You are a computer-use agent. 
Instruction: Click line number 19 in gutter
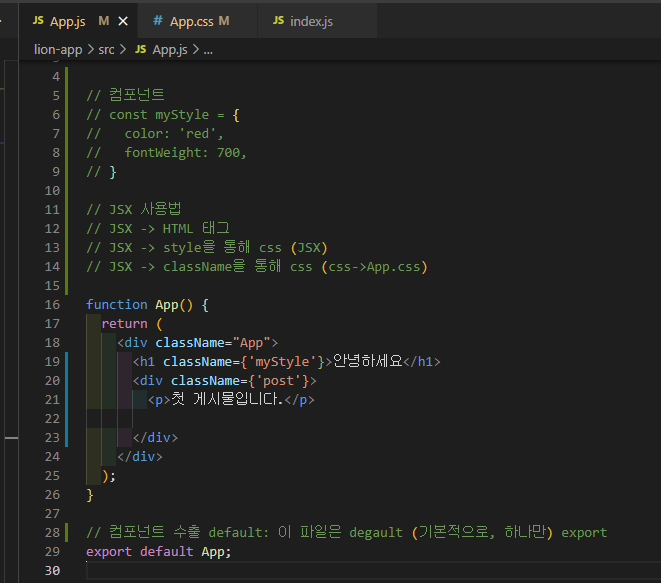tap(52, 362)
